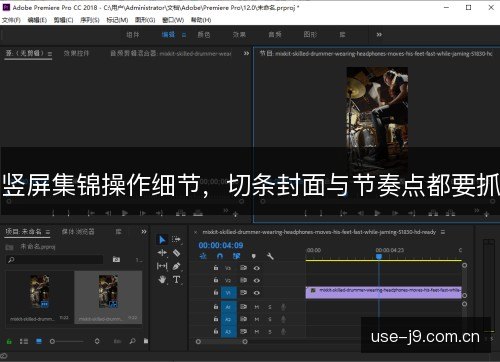Enable voice-over record on A2
This screenshot has width=500, height=362.
pyautogui.click(x=283, y=319)
